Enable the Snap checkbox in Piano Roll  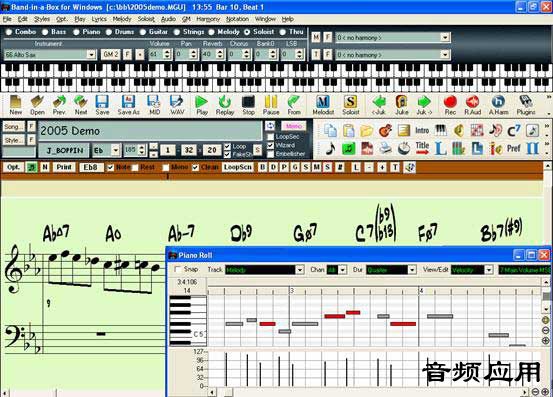coord(178,269)
